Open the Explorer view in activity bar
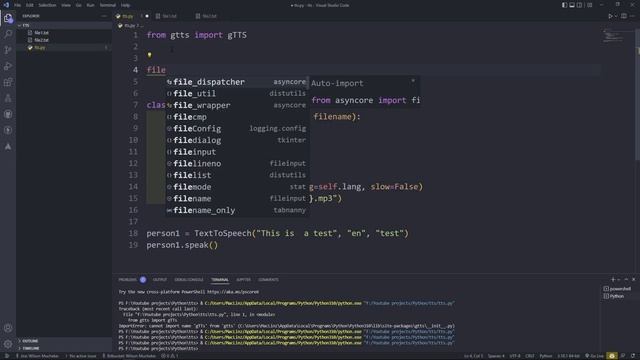This screenshot has width=640, height=360. (8, 18)
